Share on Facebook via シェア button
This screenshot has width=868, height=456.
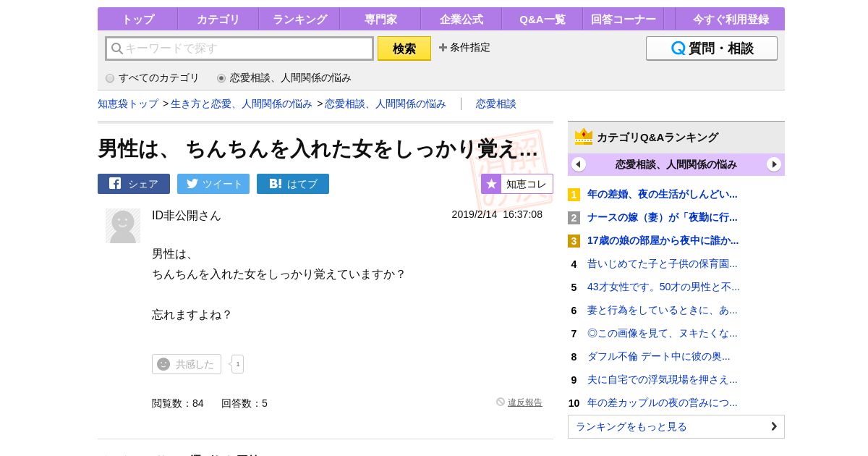tap(134, 184)
